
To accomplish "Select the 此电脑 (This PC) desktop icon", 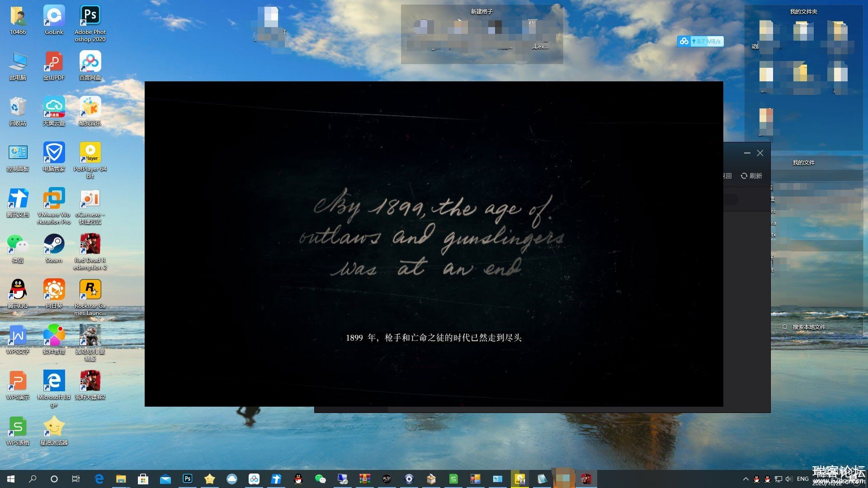I will pos(18,66).
